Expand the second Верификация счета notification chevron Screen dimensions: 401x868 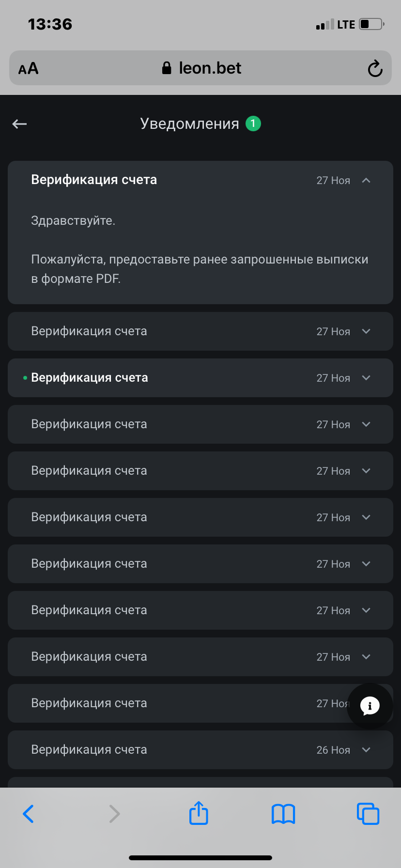tap(366, 331)
